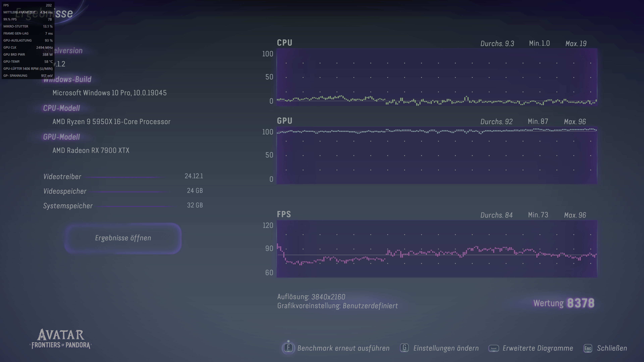Click the Esc key icon
The height and width of the screenshot is (362, 644).
(588, 348)
